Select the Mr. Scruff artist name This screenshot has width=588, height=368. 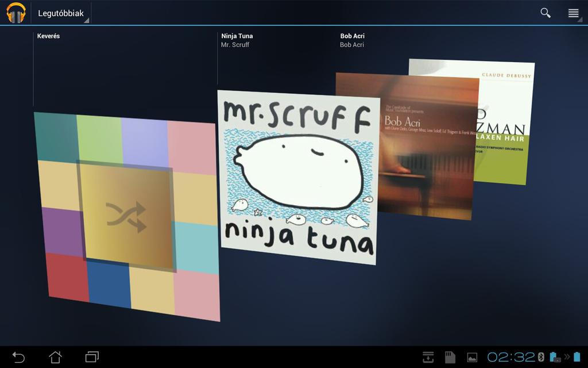pyautogui.click(x=235, y=45)
